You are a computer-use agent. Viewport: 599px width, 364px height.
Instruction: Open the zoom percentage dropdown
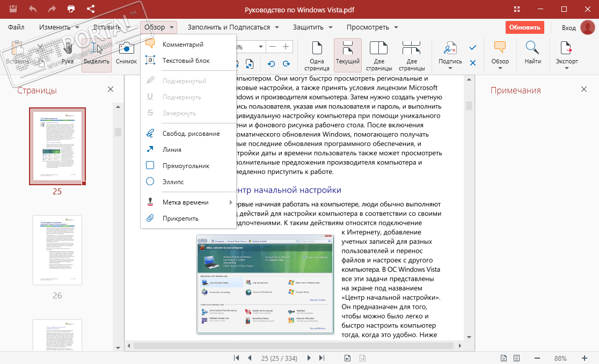260,47
